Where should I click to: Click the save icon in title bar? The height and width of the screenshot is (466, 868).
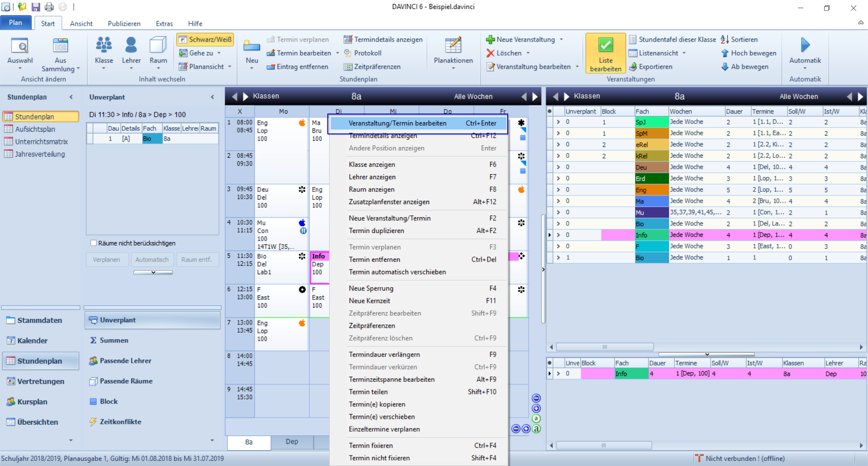pyautogui.click(x=36, y=7)
